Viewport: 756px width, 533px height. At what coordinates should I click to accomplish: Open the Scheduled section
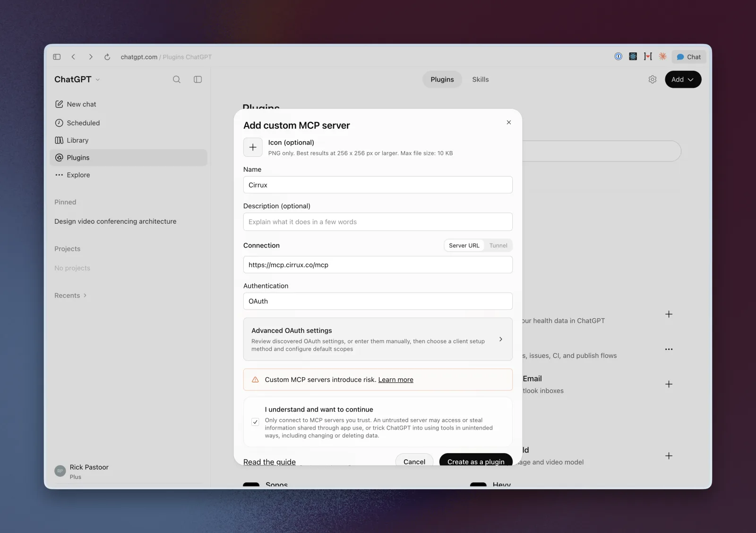point(128,123)
